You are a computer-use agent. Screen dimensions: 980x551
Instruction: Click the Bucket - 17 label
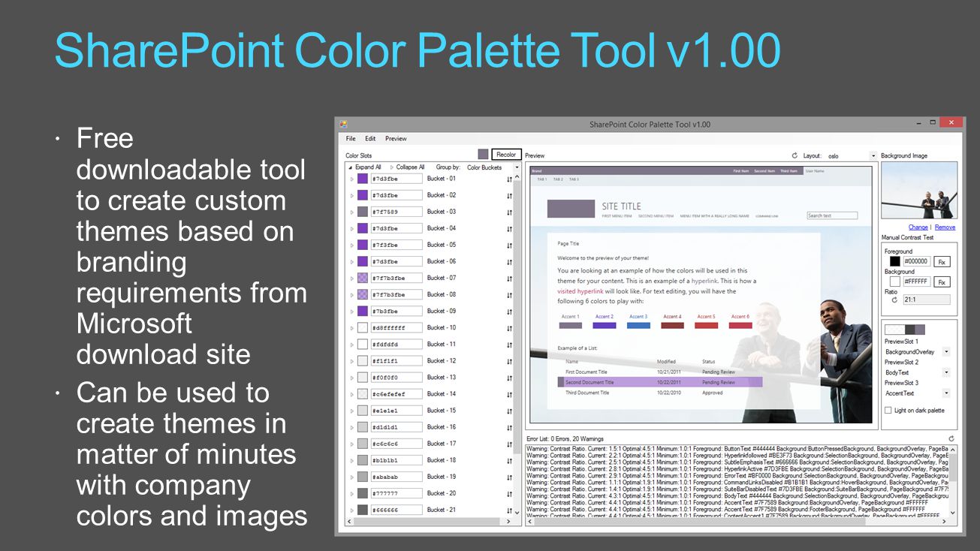point(442,444)
